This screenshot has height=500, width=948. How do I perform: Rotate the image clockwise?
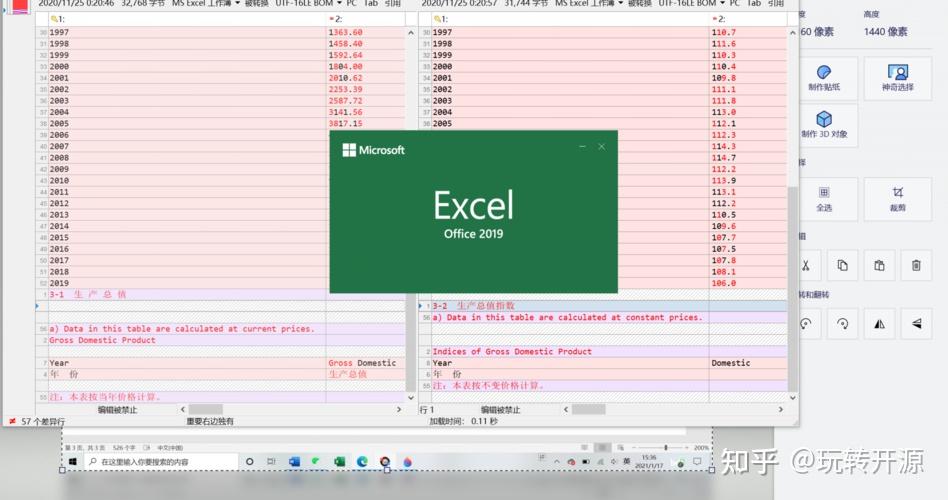(842, 324)
